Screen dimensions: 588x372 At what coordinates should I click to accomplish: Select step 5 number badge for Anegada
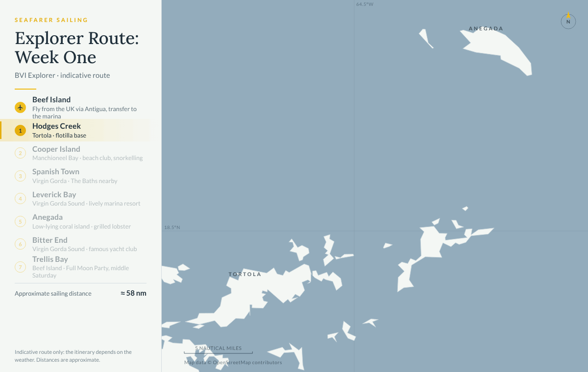[20, 221]
